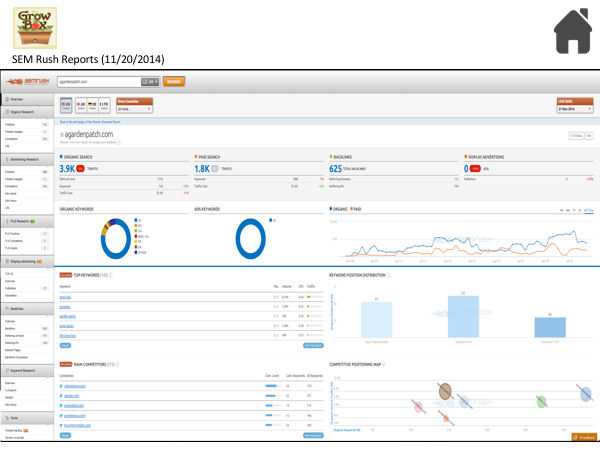Open the 'garden patch' keyword link
This screenshot has width=600, height=450.
[68, 316]
